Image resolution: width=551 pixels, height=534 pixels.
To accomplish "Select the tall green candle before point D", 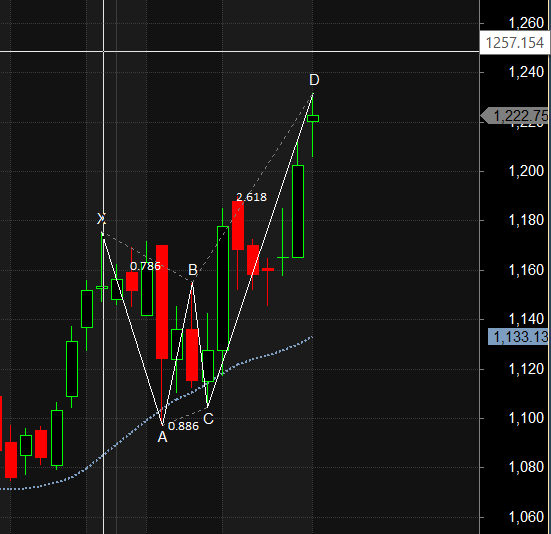I will [298, 211].
